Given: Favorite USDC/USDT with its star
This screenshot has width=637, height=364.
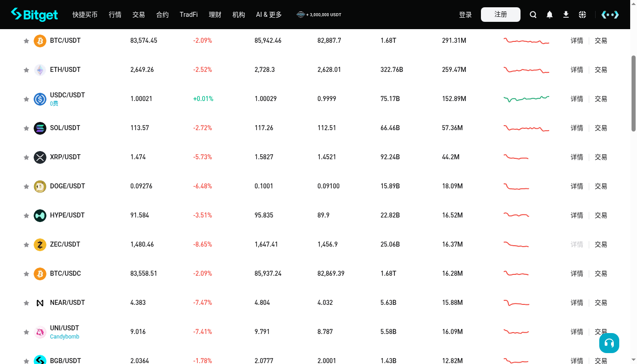Looking at the screenshot, I should [26, 99].
